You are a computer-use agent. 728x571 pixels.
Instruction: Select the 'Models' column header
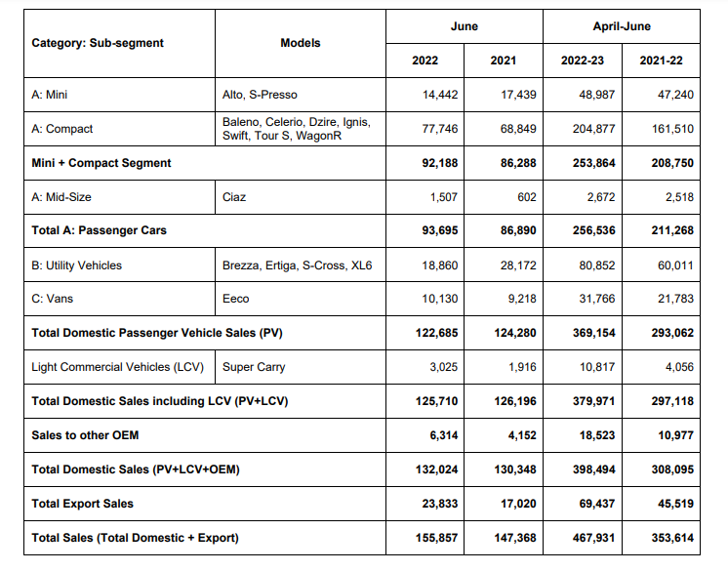point(300,43)
